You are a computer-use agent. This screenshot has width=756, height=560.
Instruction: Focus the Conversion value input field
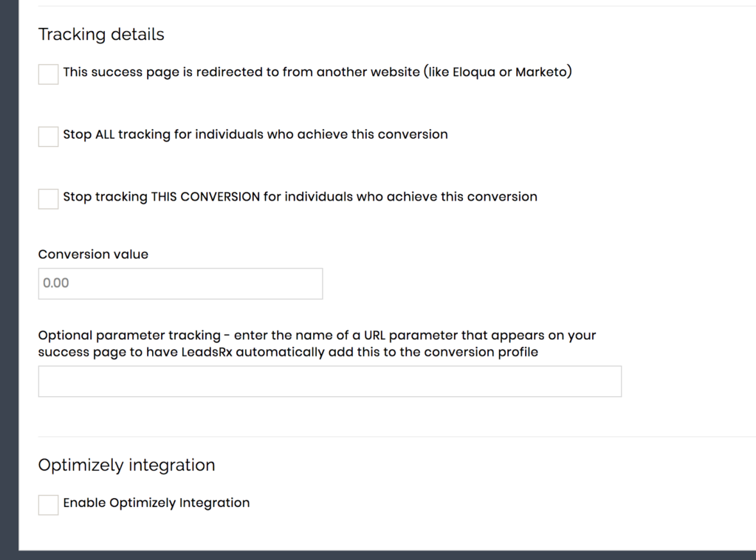(180, 283)
